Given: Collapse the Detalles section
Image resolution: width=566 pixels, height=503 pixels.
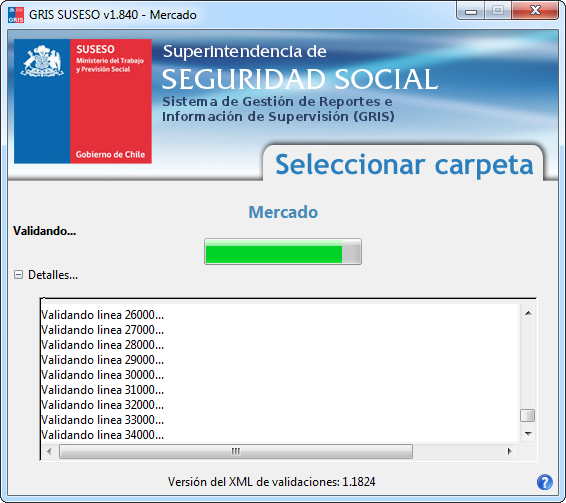Looking at the screenshot, I should [18, 275].
